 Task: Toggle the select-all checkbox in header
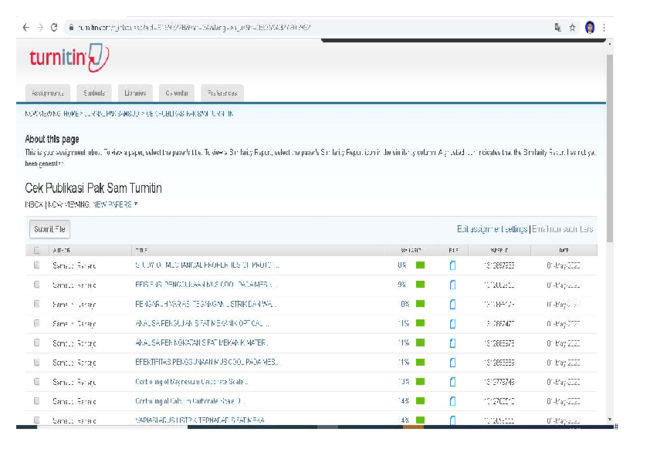(x=36, y=250)
